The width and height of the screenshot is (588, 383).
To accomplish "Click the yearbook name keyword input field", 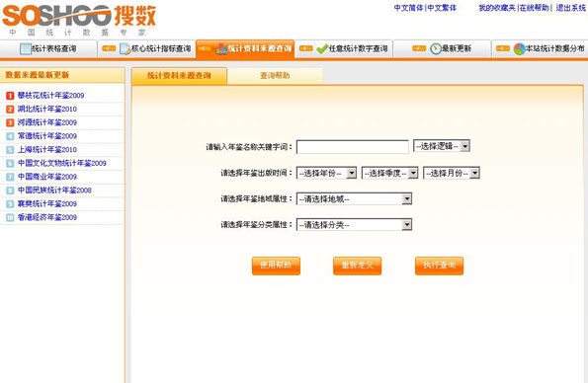I will pos(353,147).
